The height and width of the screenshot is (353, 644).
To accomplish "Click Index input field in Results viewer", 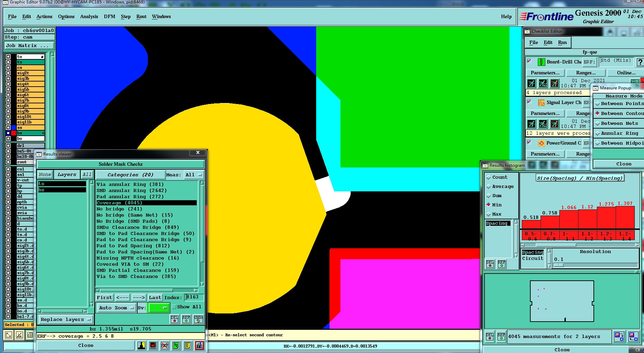I will tap(194, 297).
